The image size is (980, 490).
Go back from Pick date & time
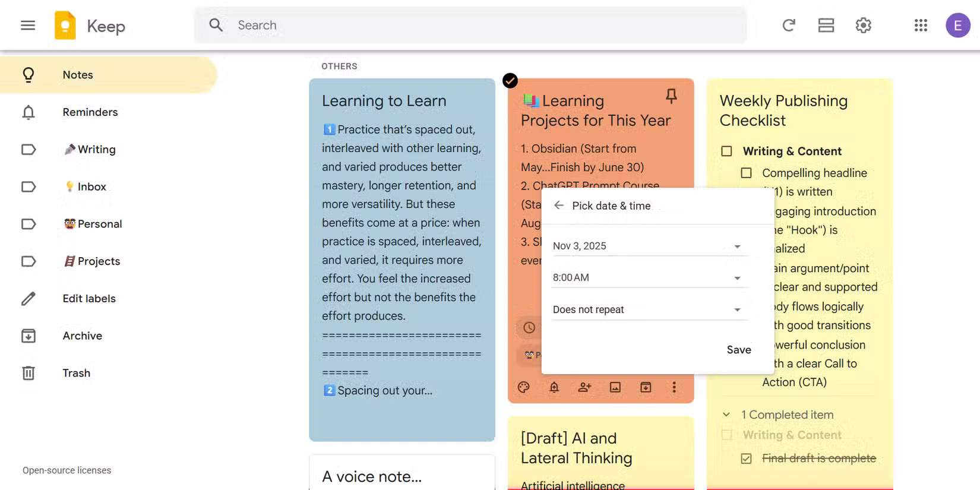tap(559, 206)
